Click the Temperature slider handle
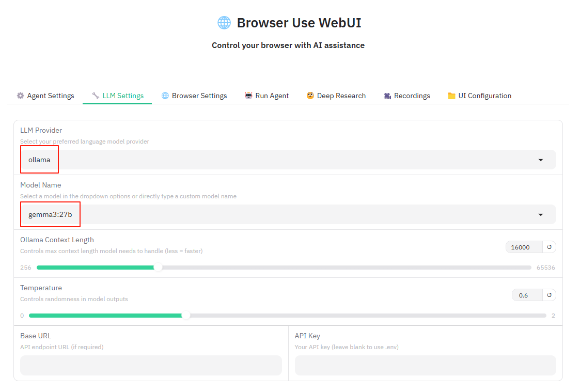This screenshot has width=580, height=392. [x=186, y=316]
